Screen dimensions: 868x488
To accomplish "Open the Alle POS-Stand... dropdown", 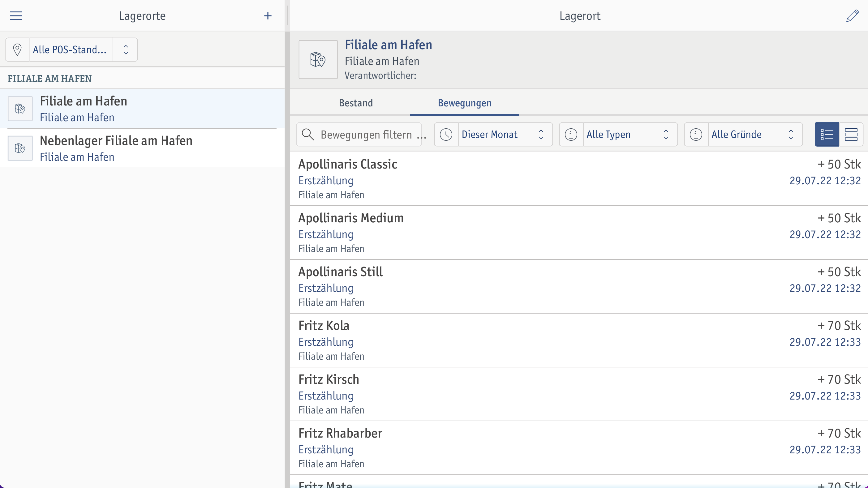I will click(x=71, y=49).
